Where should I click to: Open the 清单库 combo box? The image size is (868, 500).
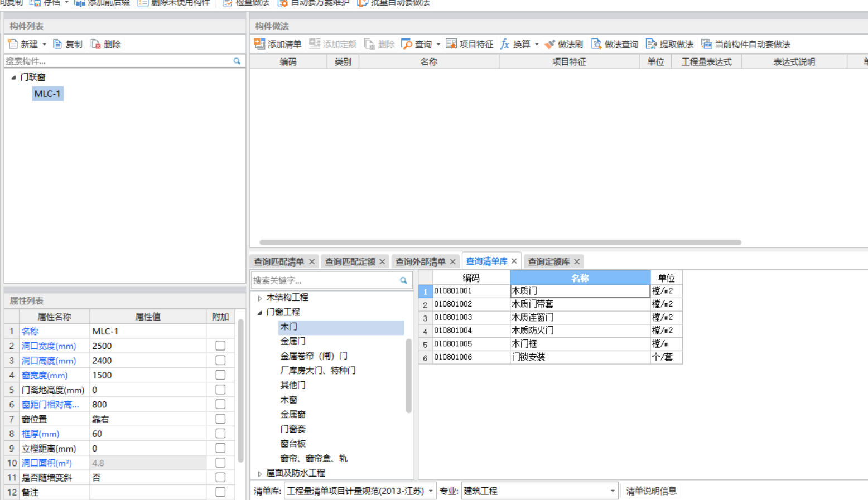click(359, 491)
